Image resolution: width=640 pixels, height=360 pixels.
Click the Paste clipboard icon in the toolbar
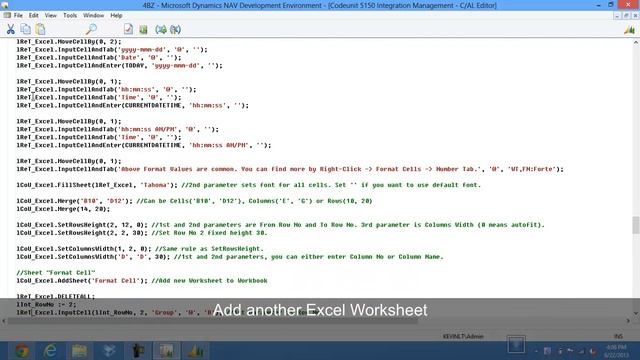(40, 29)
